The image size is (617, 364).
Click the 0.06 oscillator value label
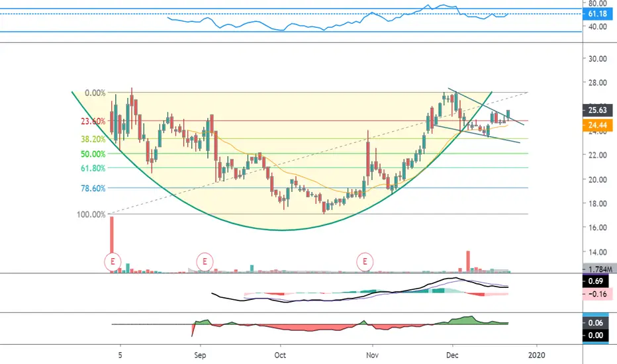tap(595, 323)
